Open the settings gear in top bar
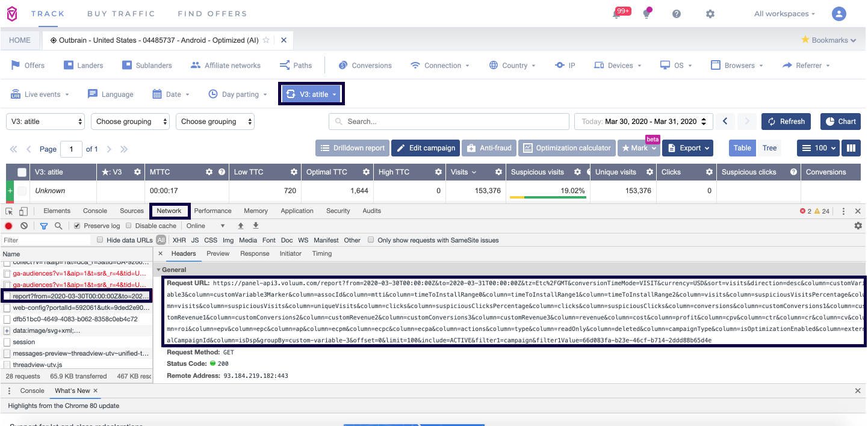Image resolution: width=868 pixels, height=426 pixels. [710, 14]
